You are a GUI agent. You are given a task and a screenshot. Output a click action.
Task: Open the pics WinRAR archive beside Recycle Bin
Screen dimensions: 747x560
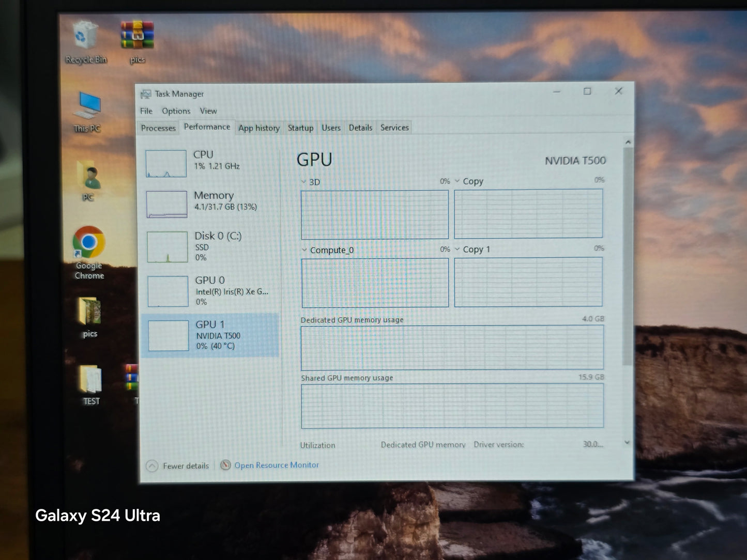coord(138,42)
